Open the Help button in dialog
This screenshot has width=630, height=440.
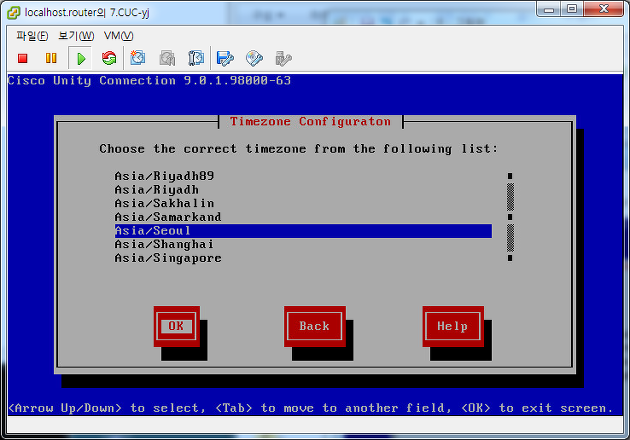[x=453, y=326]
